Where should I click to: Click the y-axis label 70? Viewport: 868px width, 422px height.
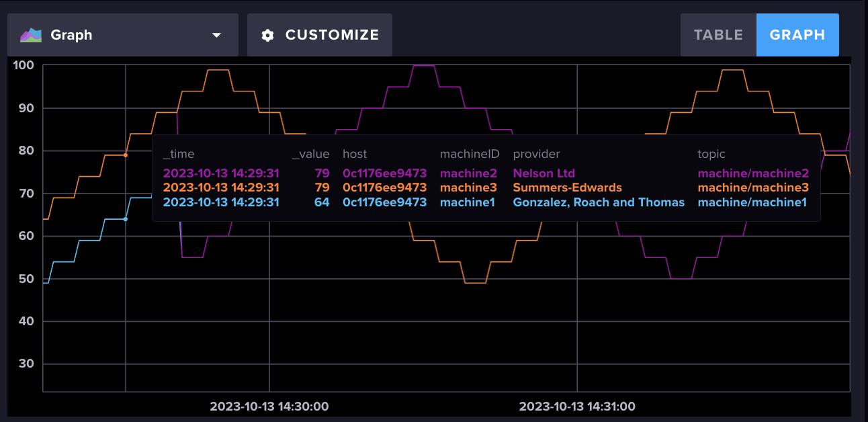[x=27, y=194]
